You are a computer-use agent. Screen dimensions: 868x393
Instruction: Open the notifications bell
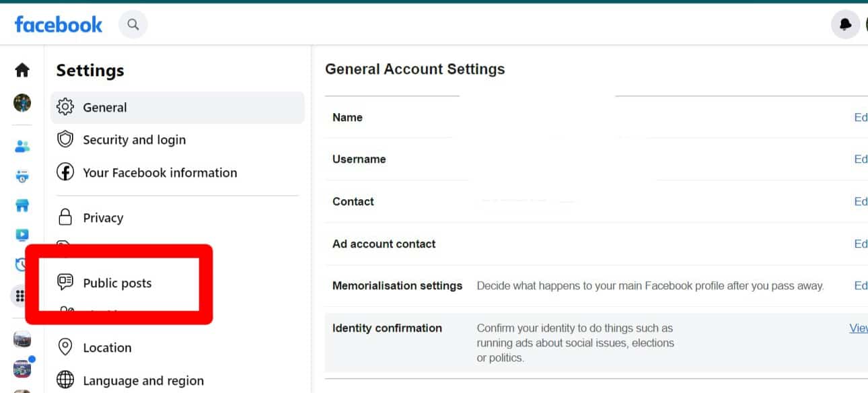click(x=845, y=25)
